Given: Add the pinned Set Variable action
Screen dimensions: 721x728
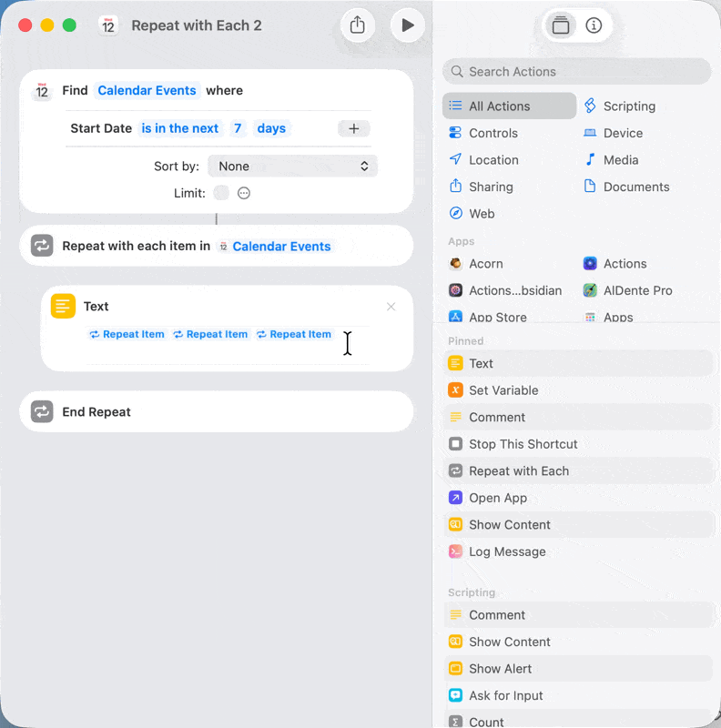Looking at the screenshot, I should click(x=503, y=390).
